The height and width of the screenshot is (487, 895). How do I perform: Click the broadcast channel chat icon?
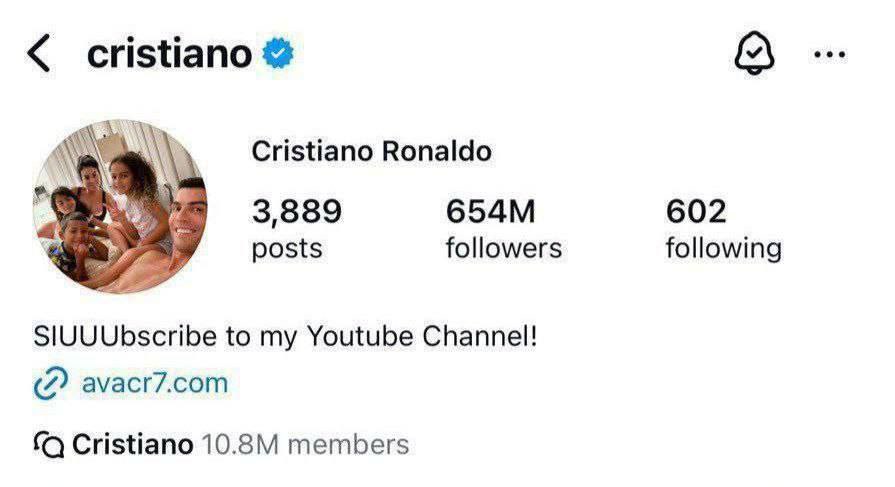tap(49, 444)
